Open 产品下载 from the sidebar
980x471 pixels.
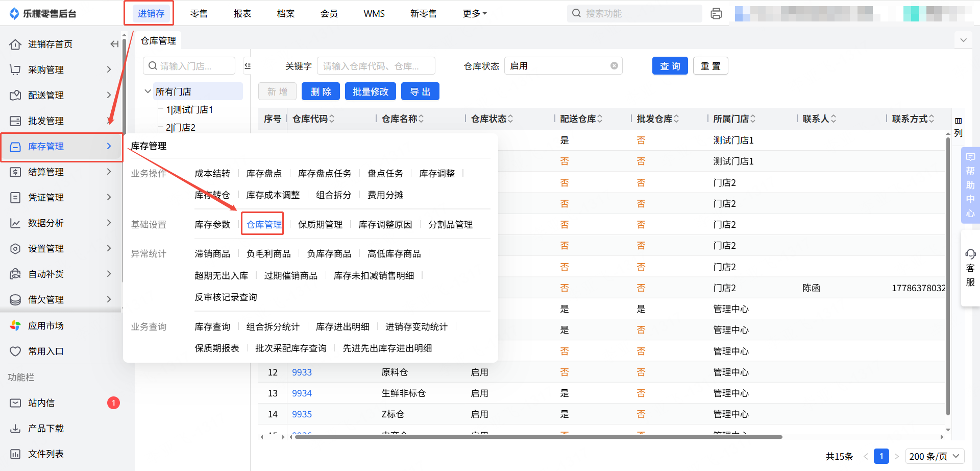click(x=45, y=429)
